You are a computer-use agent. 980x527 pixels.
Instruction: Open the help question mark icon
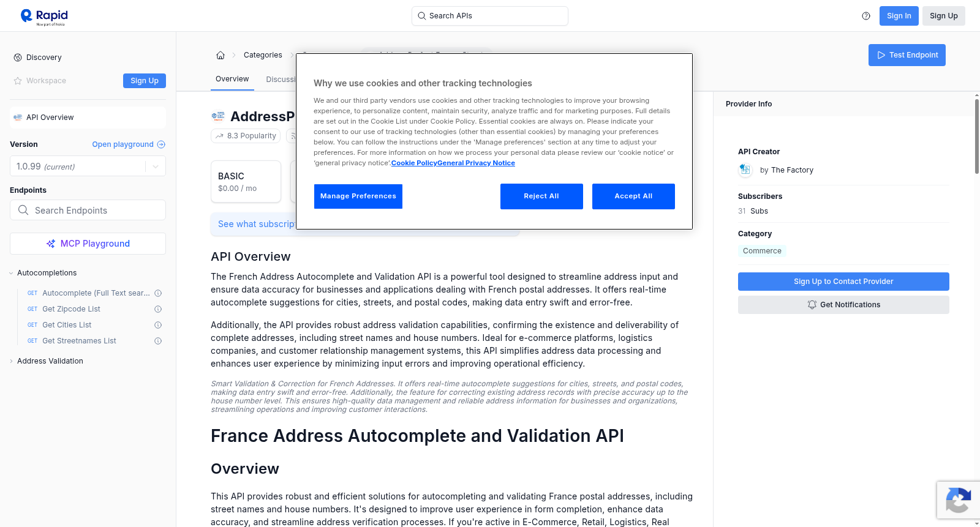click(x=866, y=16)
